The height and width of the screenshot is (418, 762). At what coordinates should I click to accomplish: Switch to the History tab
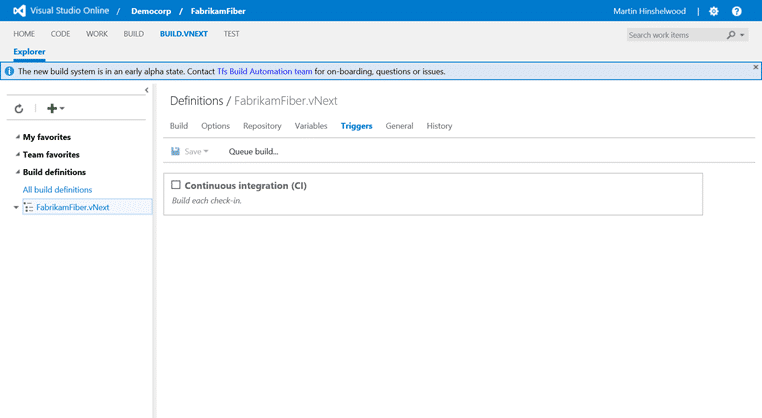click(x=439, y=126)
